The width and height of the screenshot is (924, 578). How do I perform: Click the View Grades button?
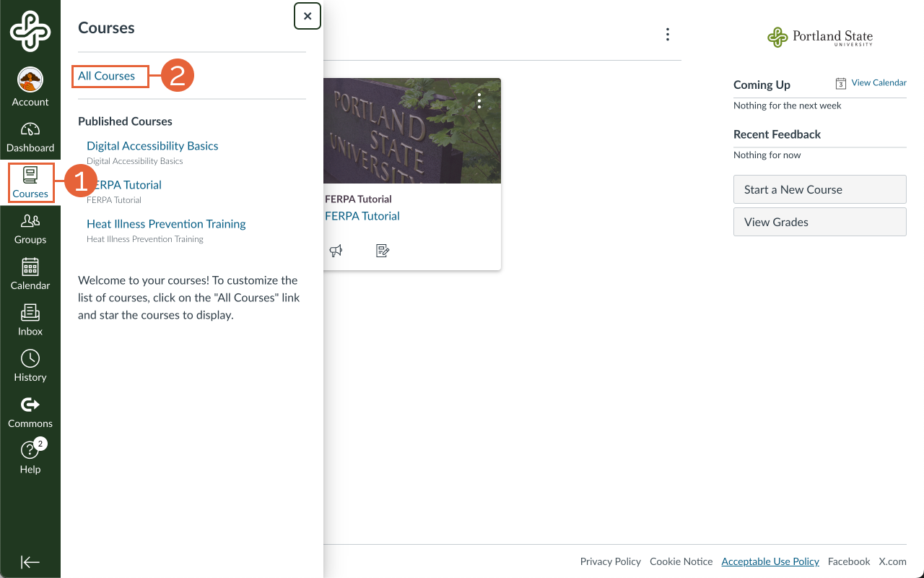820,222
